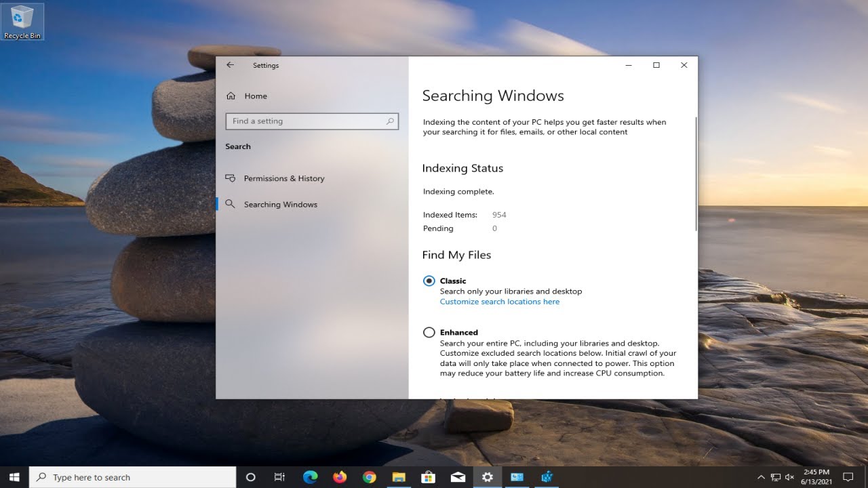Open the Action Center notifications icon

point(848,477)
